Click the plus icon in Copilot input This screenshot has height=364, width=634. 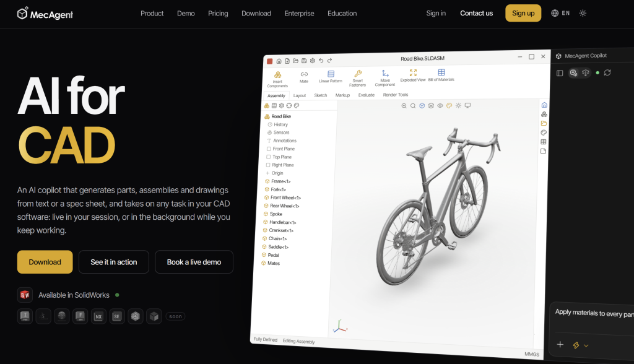click(560, 345)
